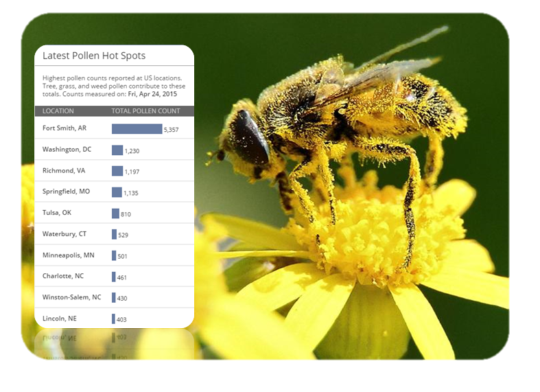Click the Tulsa, OK pollen bar

click(115, 214)
